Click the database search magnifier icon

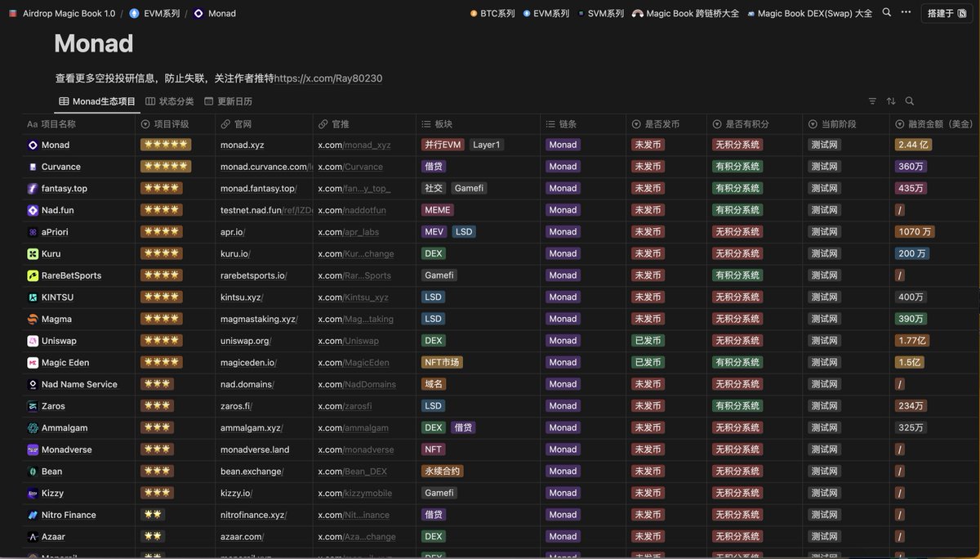(x=910, y=101)
